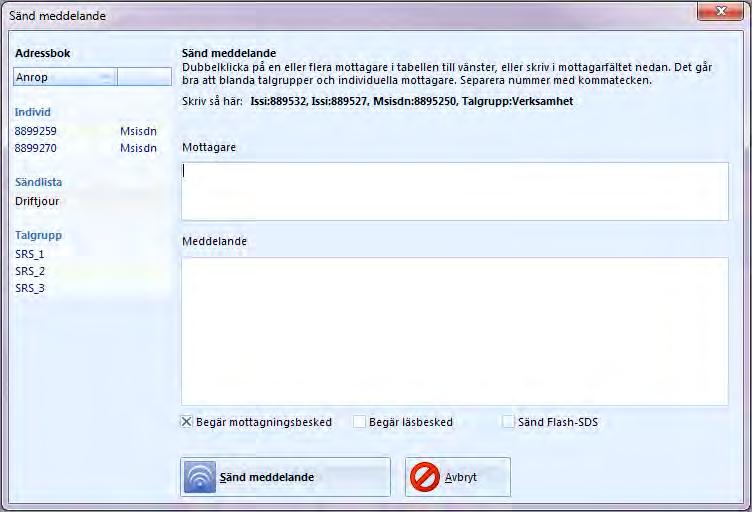Screen dimensions: 752x512
Task: Select individual 8899270 in address book
Action: [x=35, y=148]
